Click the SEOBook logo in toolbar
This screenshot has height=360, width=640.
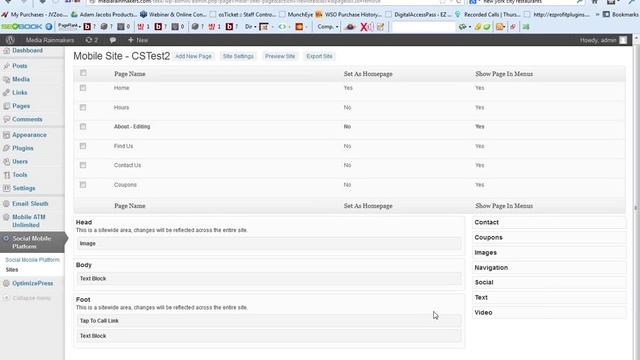point(22,27)
